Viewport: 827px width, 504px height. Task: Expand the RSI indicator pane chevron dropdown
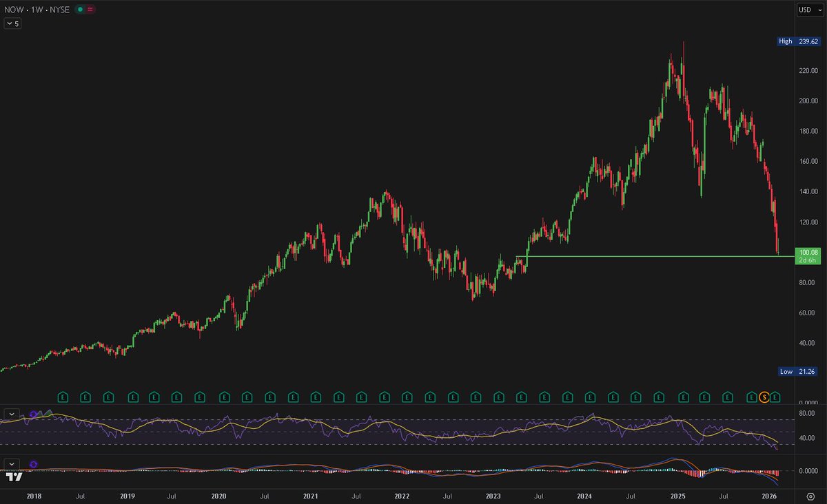pyautogui.click(x=12, y=413)
